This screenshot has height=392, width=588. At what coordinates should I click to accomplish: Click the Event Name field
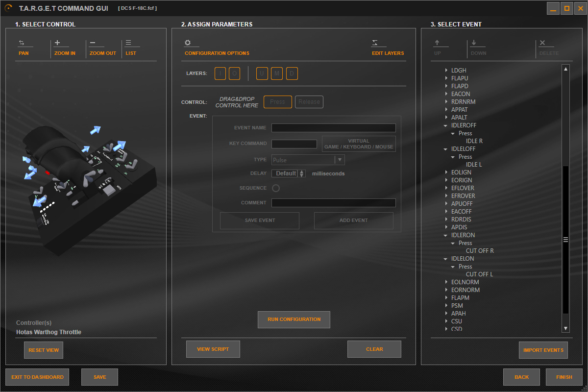pyautogui.click(x=334, y=128)
